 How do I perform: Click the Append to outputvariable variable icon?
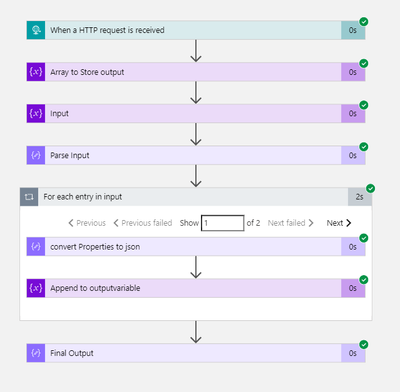36,288
